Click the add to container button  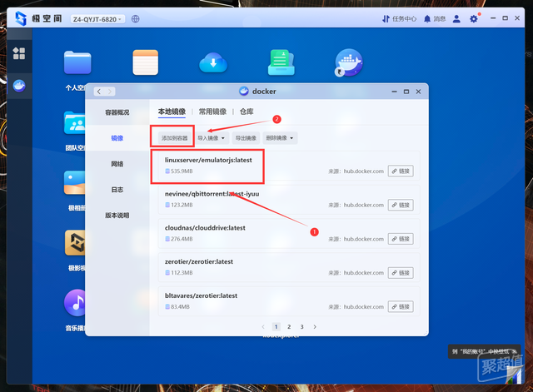tap(174, 138)
